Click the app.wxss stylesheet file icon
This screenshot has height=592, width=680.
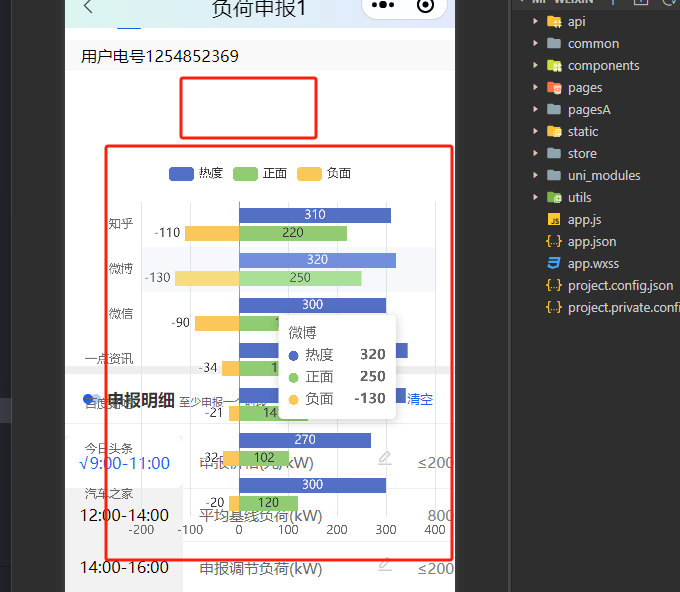(x=554, y=263)
